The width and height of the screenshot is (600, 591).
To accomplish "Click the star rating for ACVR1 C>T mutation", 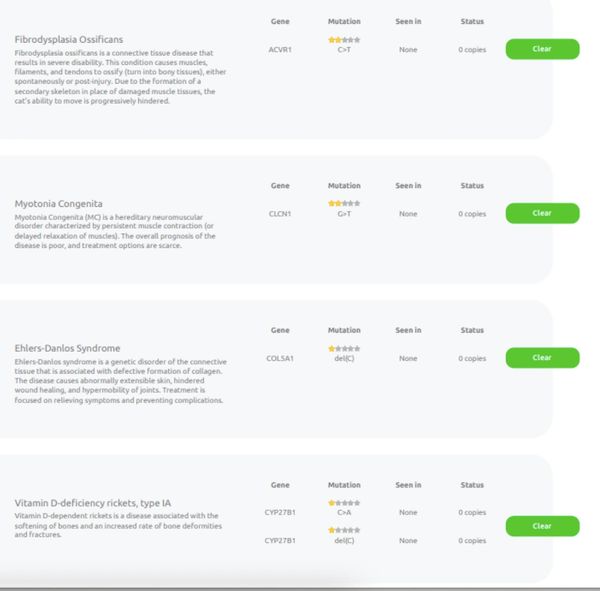I will [x=344, y=39].
